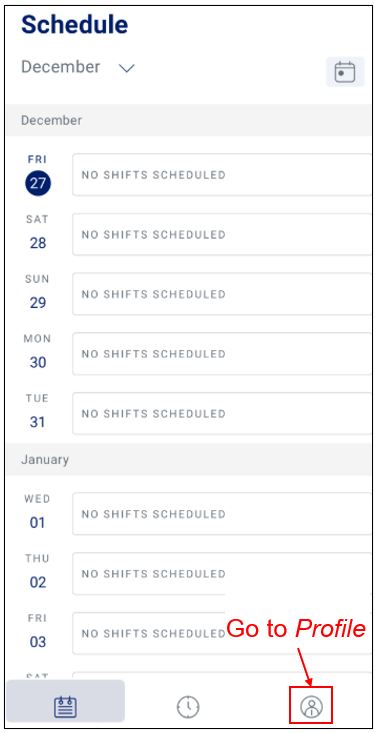This screenshot has width=377, height=733.
Task: Open the clock timesheet tab icon
Action: click(x=188, y=706)
